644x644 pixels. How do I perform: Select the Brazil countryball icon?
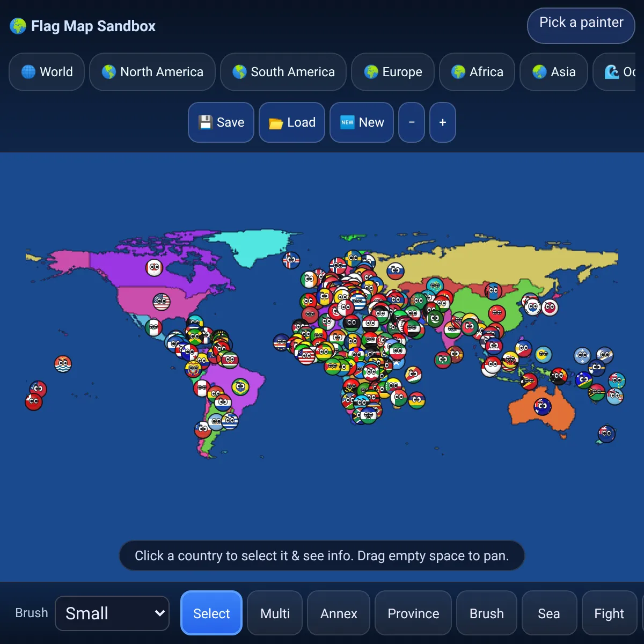tap(240, 386)
